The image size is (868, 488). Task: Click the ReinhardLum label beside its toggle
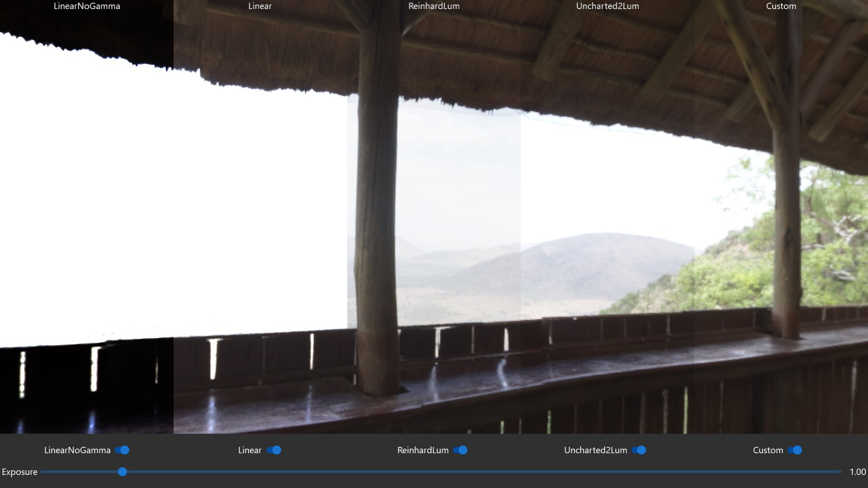tap(423, 450)
